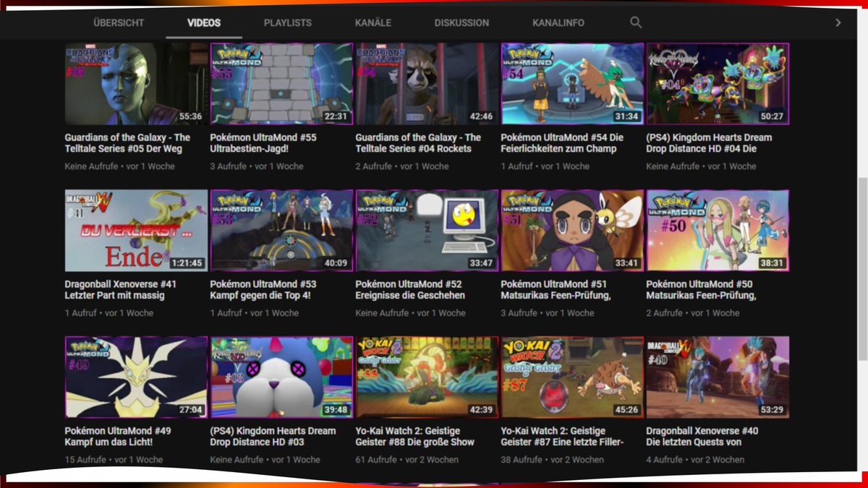Click '38 Aufrufe • vor 2 Wochen' text
Screen dimensions: 868x488
pyautogui.click(x=553, y=460)
